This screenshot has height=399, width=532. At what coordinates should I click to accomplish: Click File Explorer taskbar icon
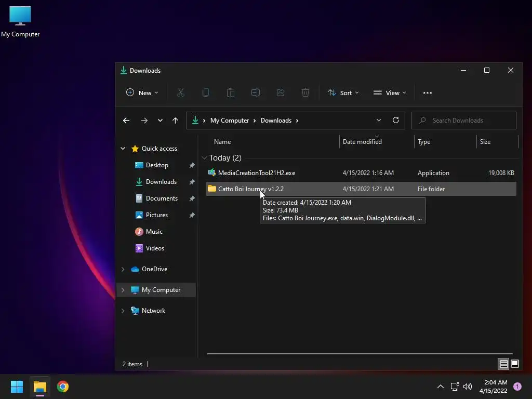point(39,387)
